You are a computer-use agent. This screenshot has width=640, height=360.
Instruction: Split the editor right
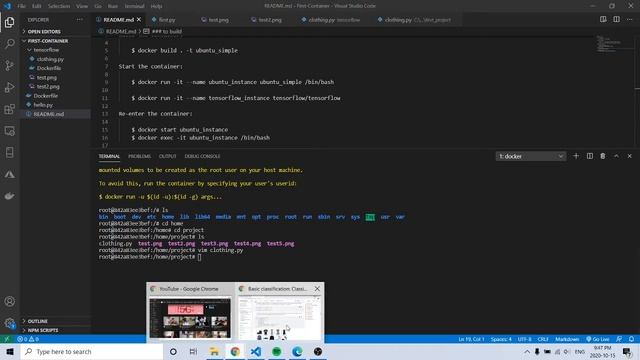(616, 19)
